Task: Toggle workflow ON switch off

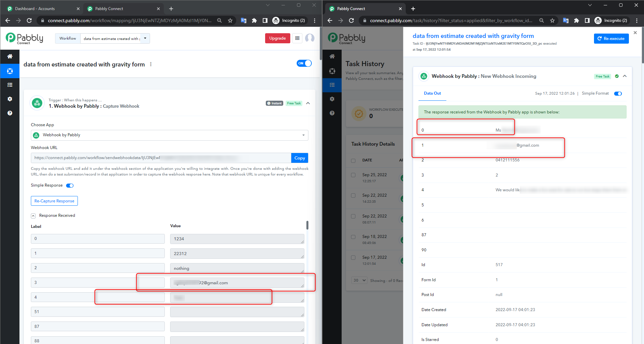Action: 304,63
